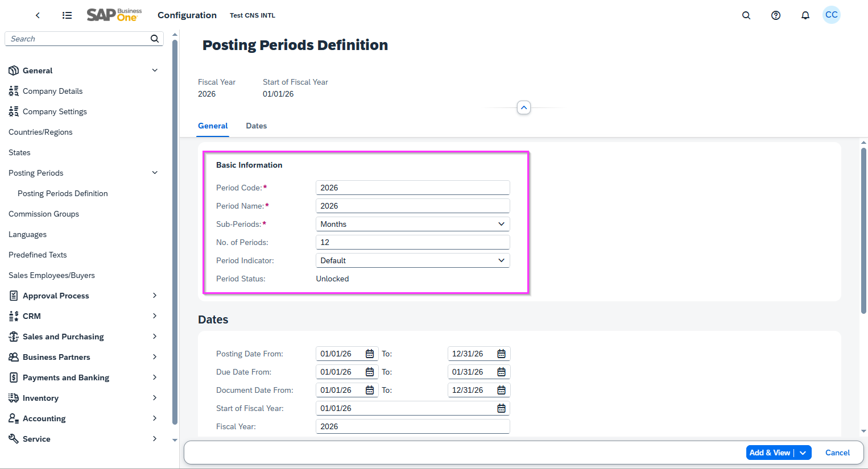Click the CC user avatar icon
The width and height of the screenshot is (868, 469).
[x=832, y=15]
